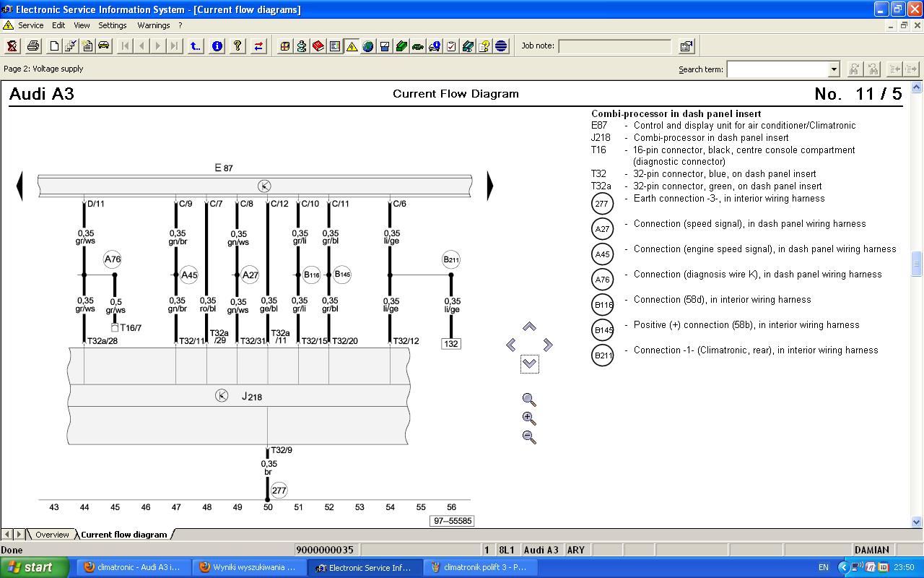Click the vertical scrollbar up arrow
924x578 pixels.
point(917,87)
